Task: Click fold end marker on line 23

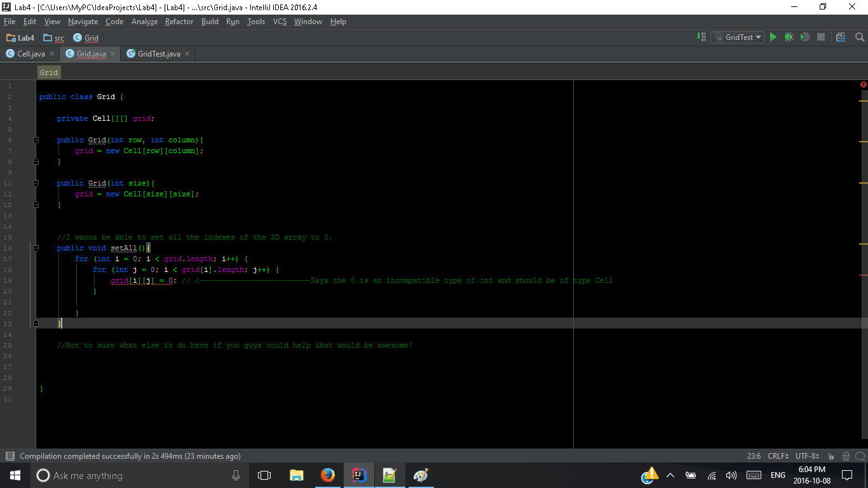Action: click(36, 323)
